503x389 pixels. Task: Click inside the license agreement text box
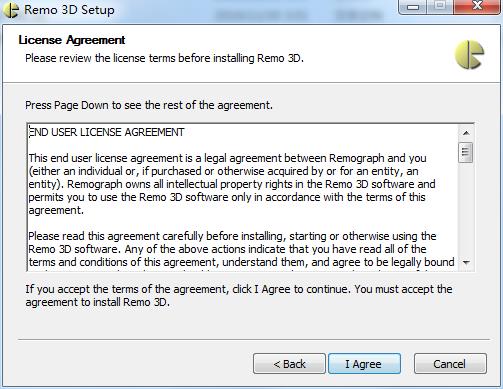click(243, 197)
